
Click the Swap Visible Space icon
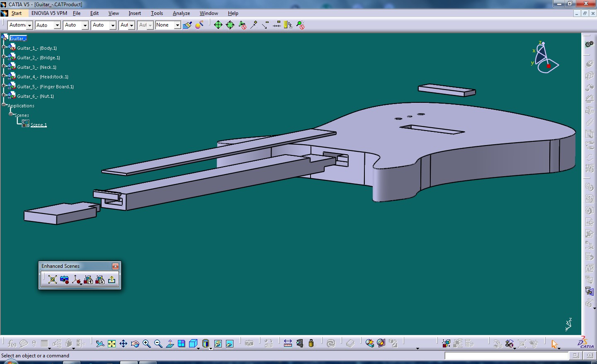click(x=229, y=344)
